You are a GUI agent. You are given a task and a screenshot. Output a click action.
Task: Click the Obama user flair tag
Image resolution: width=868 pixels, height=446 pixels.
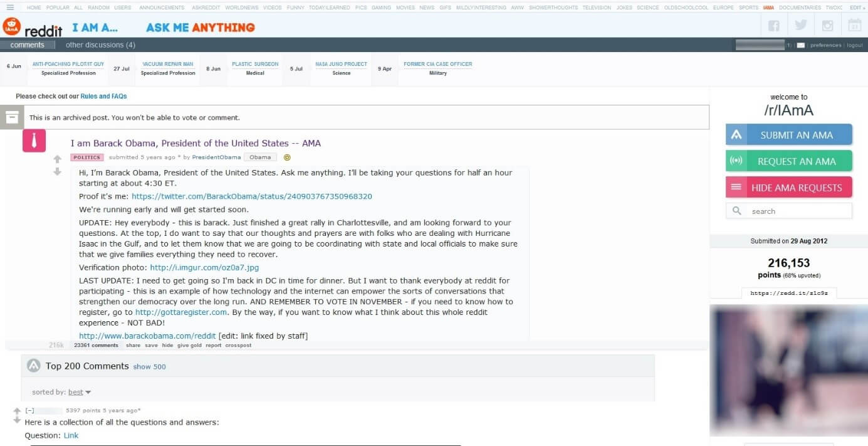coord(260,157)
